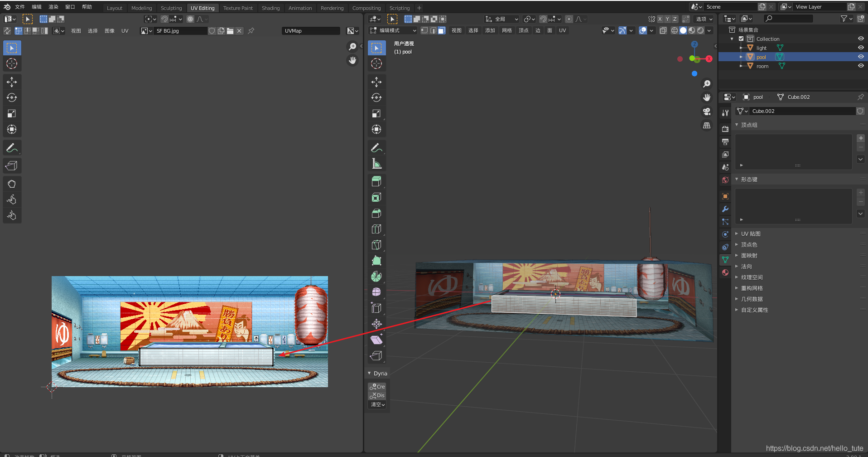Select the UV Grab sculpt tool
Screen dimensions: 868x457
[12, 184]
